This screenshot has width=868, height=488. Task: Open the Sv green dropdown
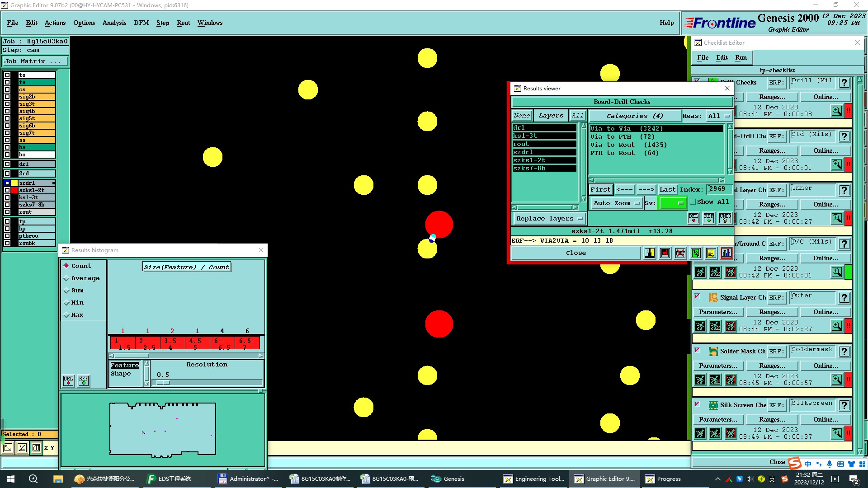click(x=673, y=203)
